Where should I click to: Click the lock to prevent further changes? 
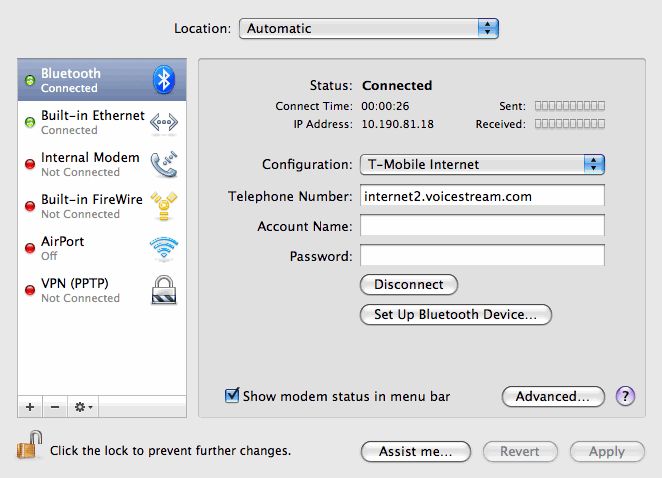29,448
